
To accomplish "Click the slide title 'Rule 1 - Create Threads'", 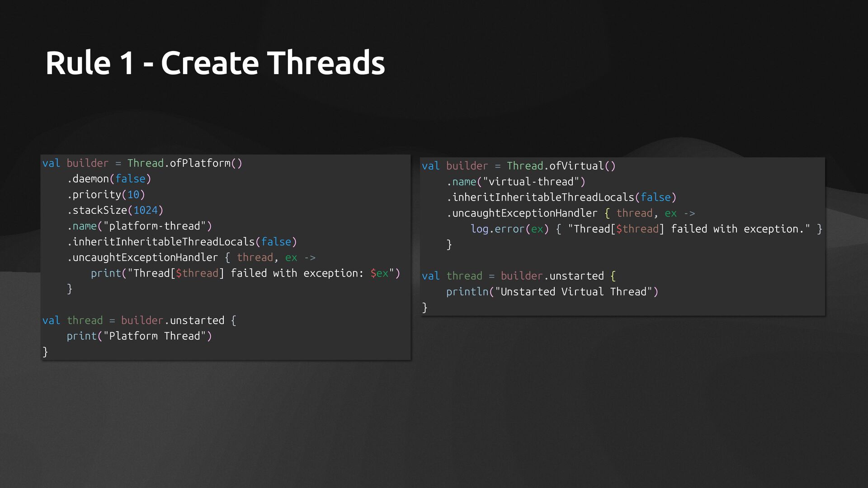I will pos(215,63).
